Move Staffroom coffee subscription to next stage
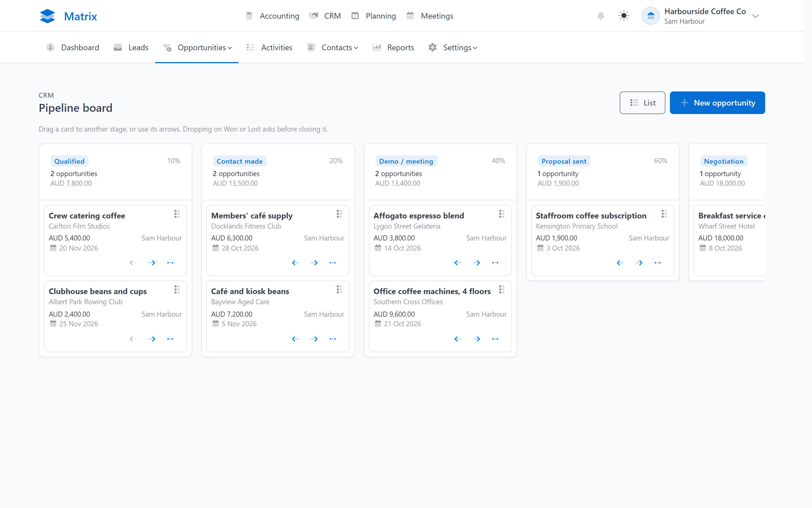Viewport: 812px width, 508px height. click(639, 263)
